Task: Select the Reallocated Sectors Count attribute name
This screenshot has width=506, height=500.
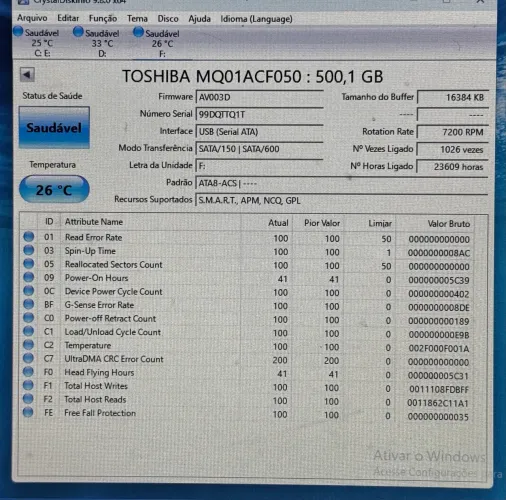Action: [114, 264]
